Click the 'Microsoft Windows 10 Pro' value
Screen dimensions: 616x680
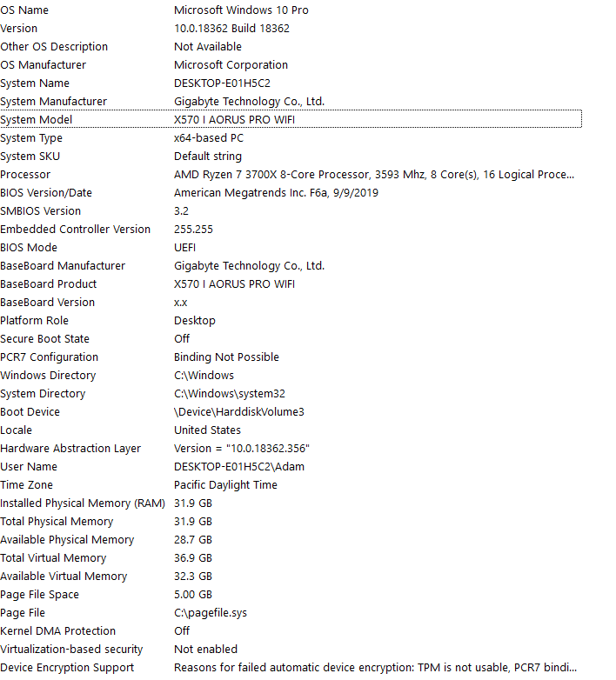click(241, 10)
